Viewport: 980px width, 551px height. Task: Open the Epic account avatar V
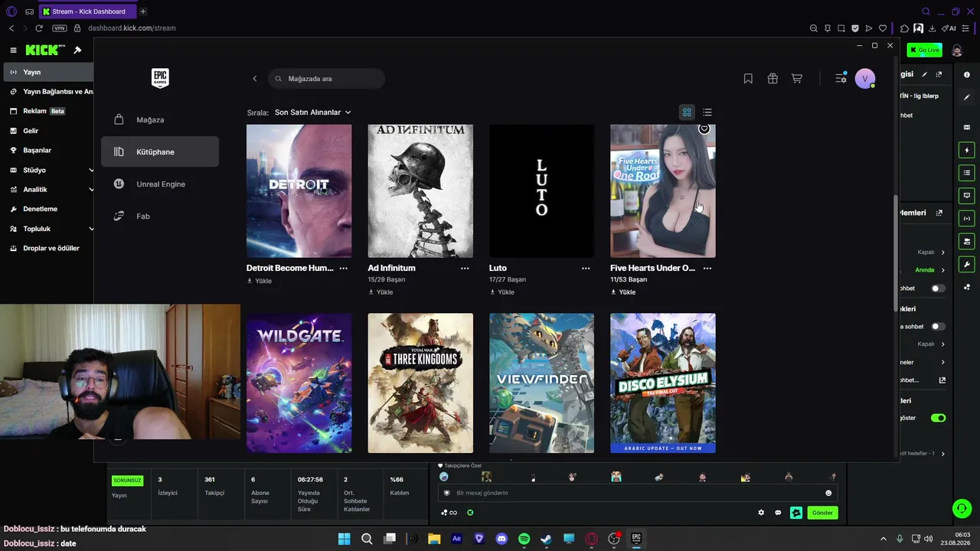[865, 78]
